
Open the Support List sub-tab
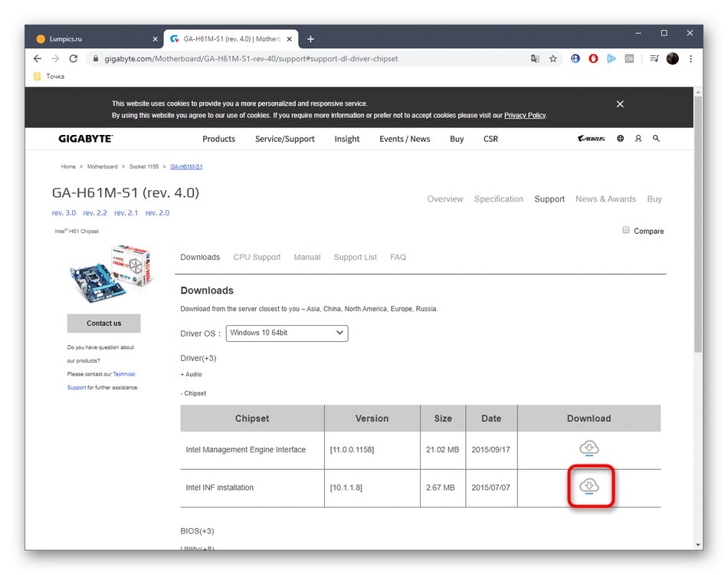[x=355, y=258]
